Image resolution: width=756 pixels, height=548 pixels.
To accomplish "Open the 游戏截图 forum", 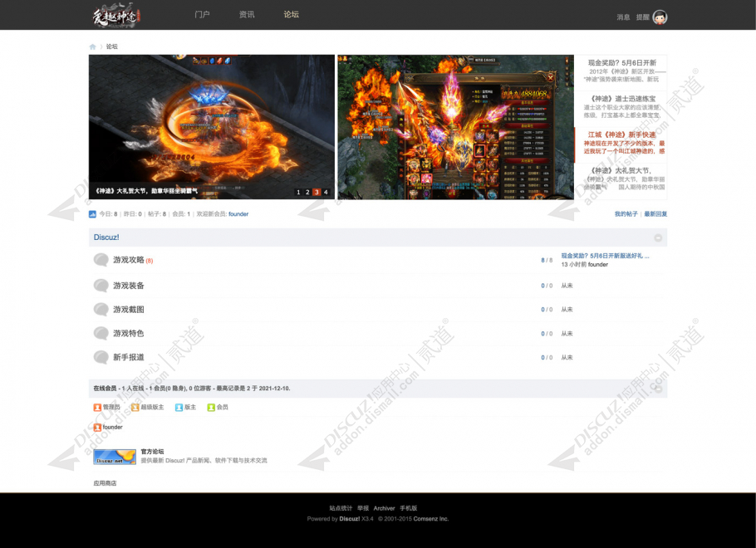I will [x=128, y=310].
